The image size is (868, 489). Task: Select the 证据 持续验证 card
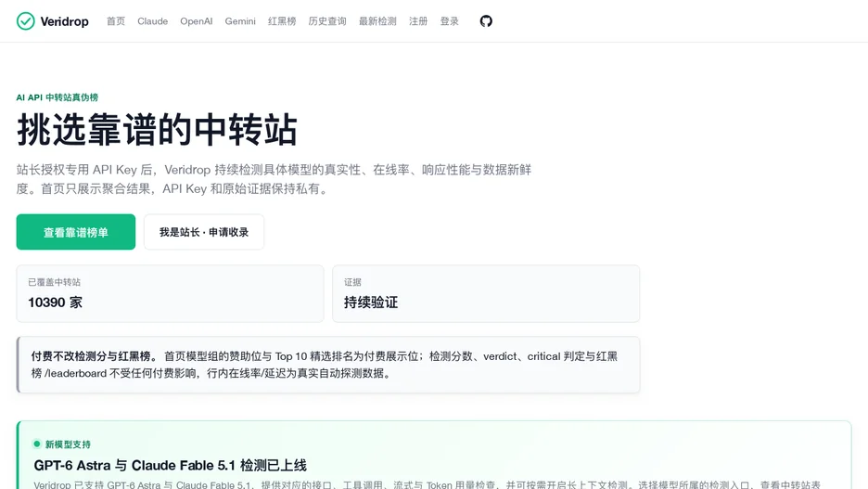[486, 293]
